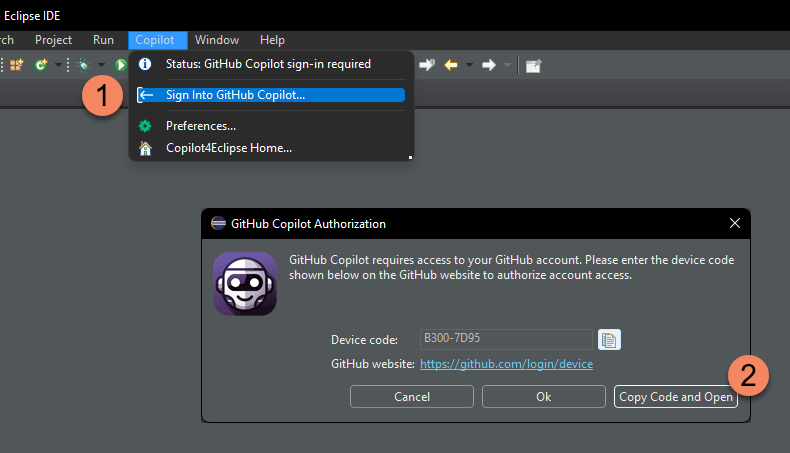
Task: Click the Last Edit Location arrow icon
Action: [x=427, y=65]
